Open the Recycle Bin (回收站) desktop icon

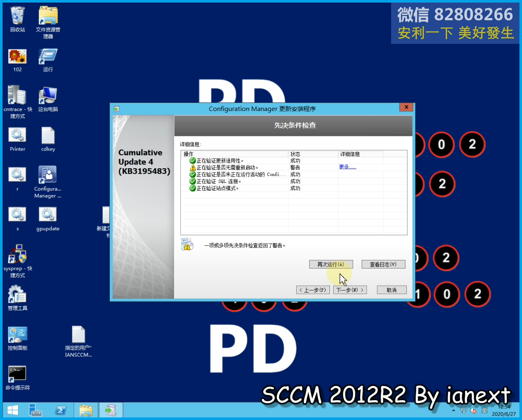tap(18, 19)
